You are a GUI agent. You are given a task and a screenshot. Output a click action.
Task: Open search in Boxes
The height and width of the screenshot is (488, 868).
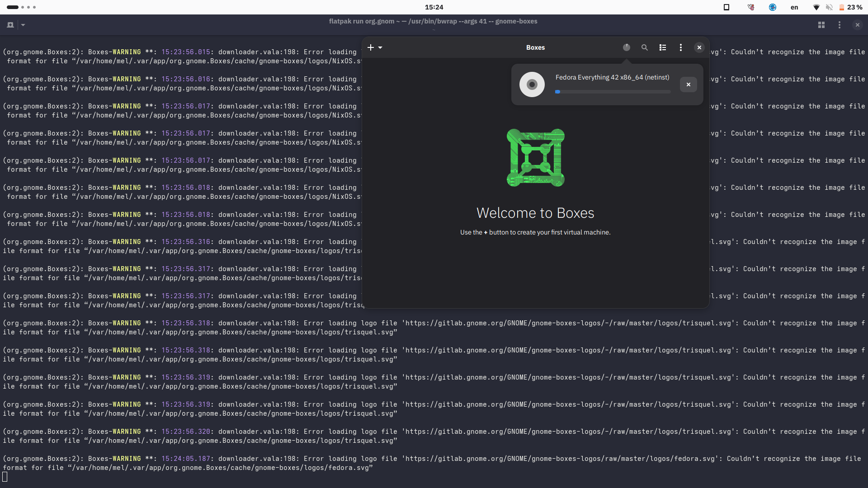coord(645,47)
